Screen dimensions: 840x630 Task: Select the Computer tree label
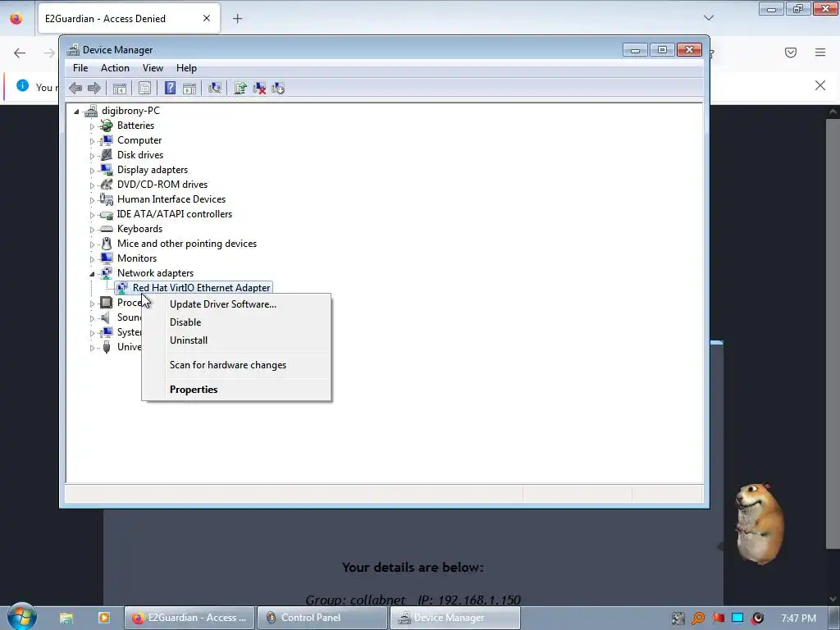[x=139, y=140]
